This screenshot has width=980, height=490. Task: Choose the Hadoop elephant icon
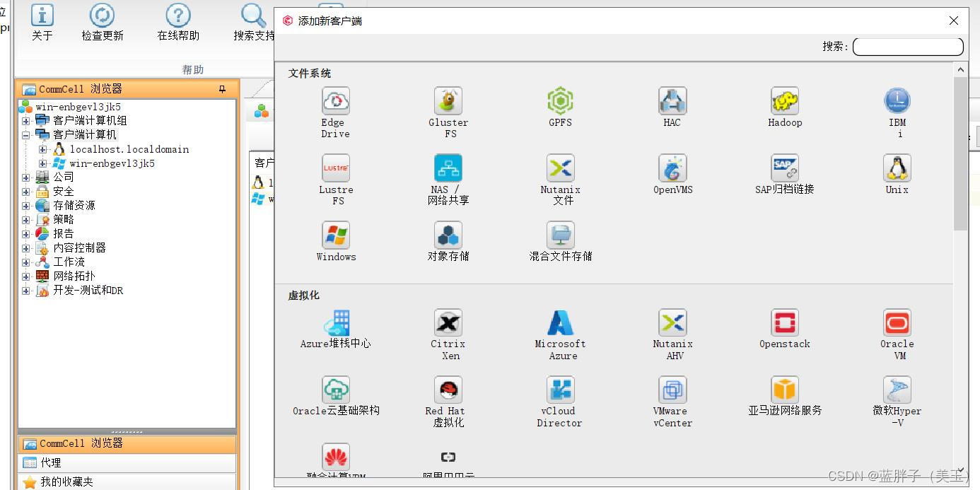(x=785, y=101)
